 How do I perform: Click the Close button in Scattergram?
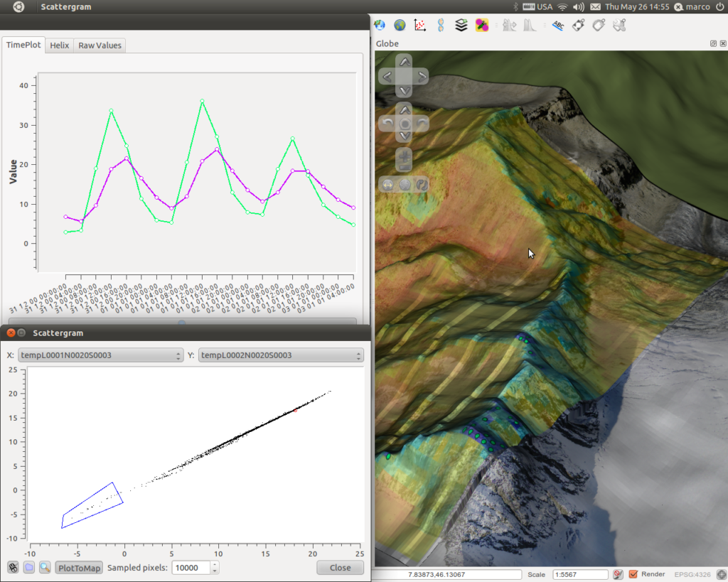tap(341, 568)
